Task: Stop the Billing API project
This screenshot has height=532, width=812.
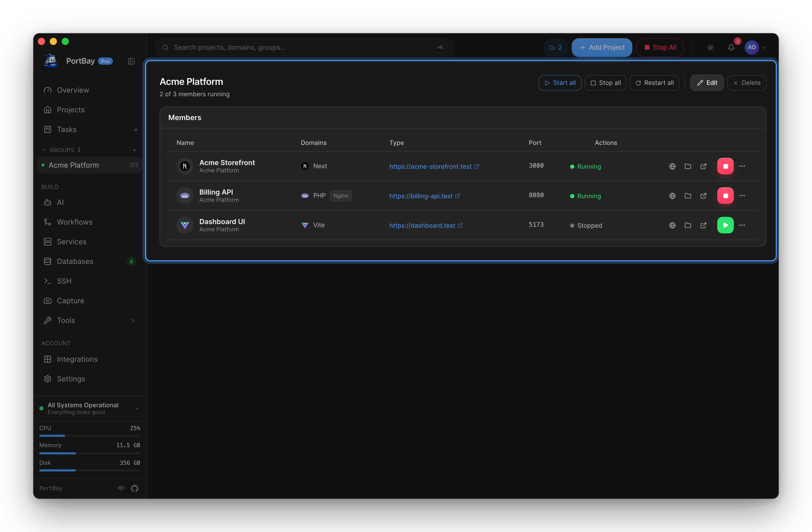Action: pyautogui.click(x=725, y=196)
